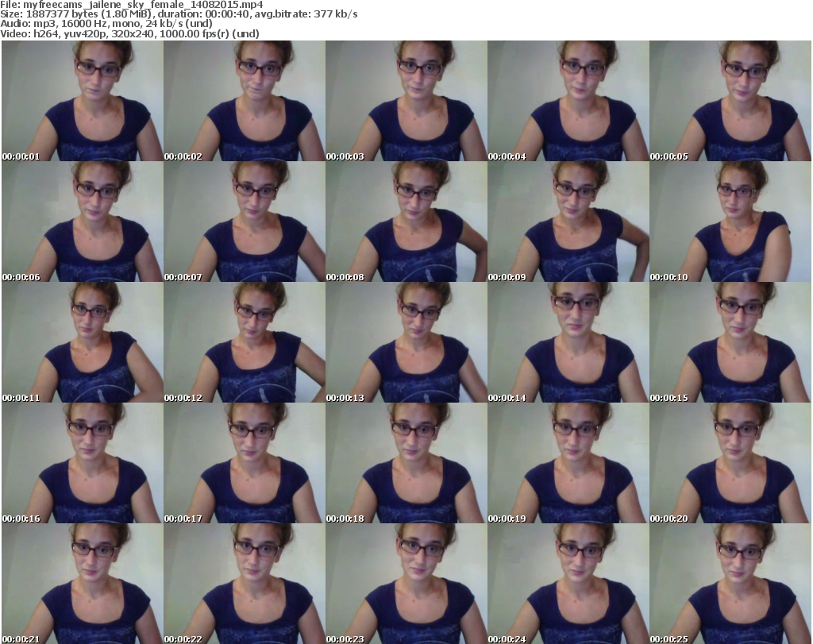813x644 pixels.
Task: Open the frame stamped 00:00:02
Action: click(x=245, y=101)
